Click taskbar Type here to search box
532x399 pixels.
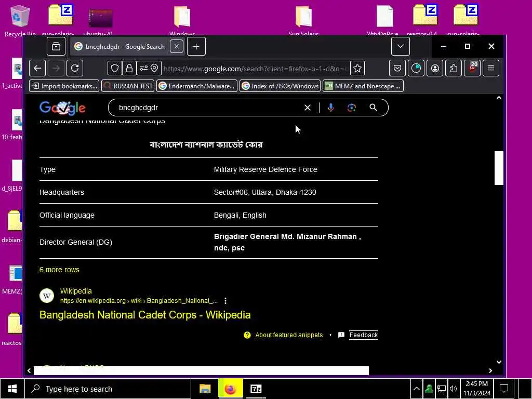(108, 389)
